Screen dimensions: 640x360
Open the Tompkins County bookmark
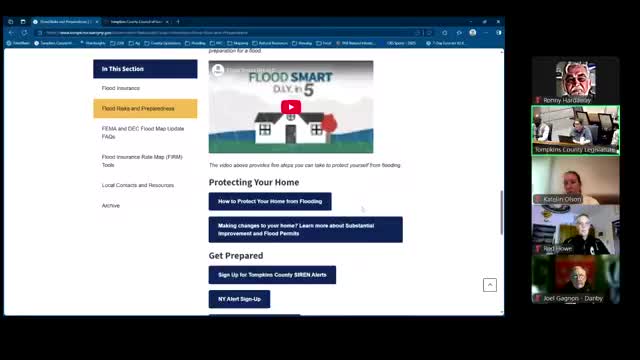pos(53,43)
